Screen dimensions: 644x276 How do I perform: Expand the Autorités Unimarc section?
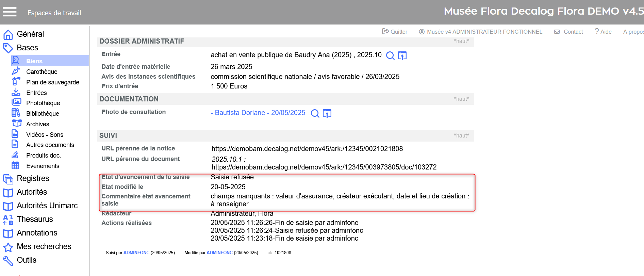pyautogui.click(x=47, y=206)
